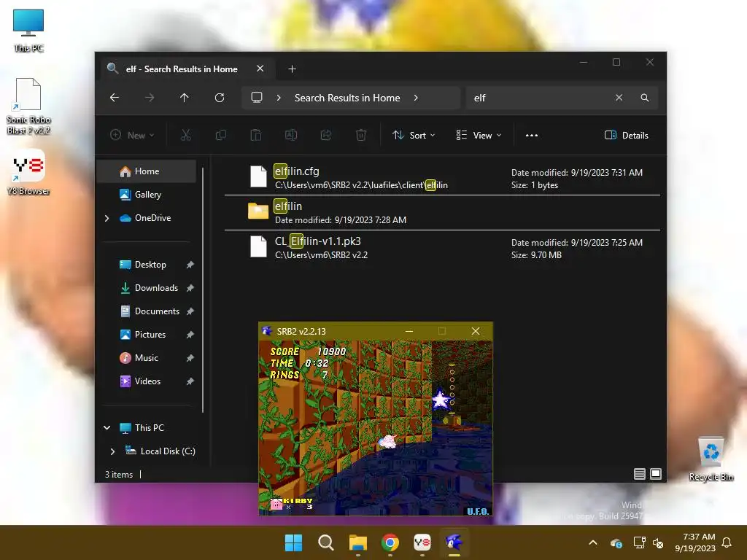This screenshot has height=560, width=747.
Task: Open a new File Explorer tab
Action: click(292, 69)
